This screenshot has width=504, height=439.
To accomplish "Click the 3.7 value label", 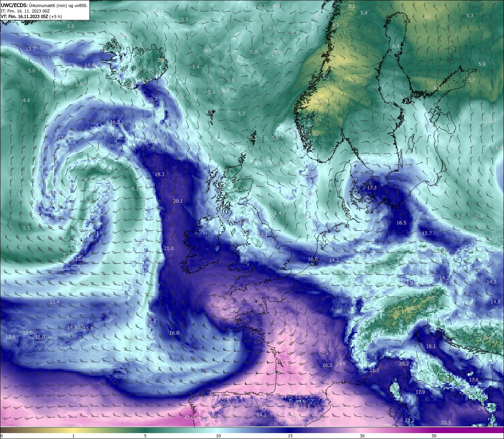I will click(471, 80).
